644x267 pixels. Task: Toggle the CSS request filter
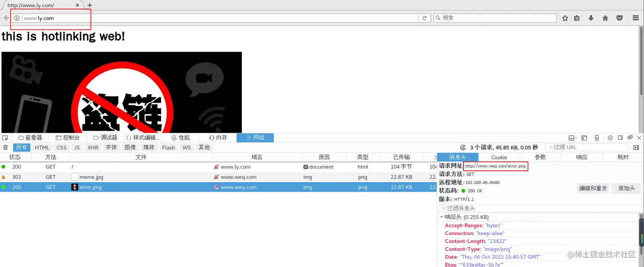[61, 147]
